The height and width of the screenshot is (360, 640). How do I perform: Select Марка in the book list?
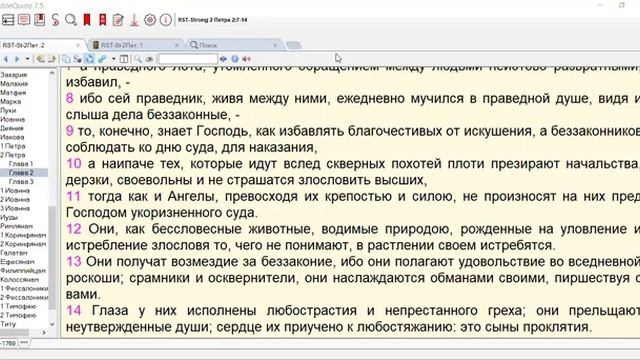click(11, 102)
